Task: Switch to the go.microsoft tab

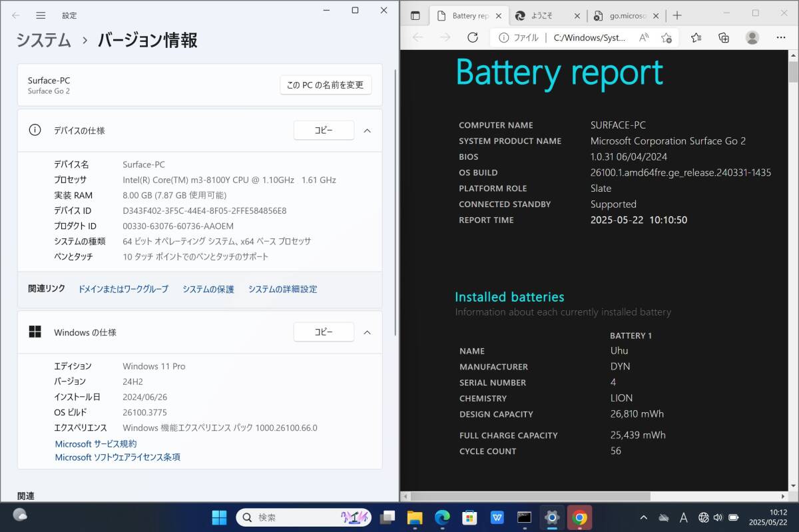Action: [627, 15]
